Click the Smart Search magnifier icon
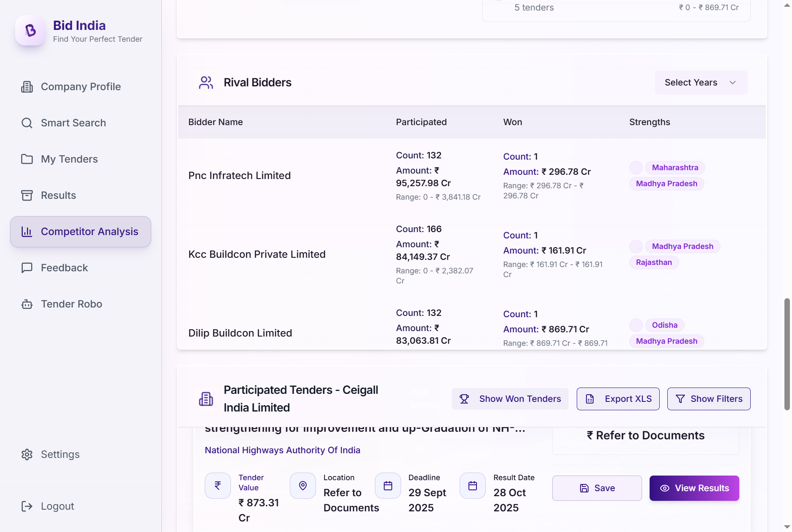The height and width of the screenshot is (532, 792). coord(27,123)
